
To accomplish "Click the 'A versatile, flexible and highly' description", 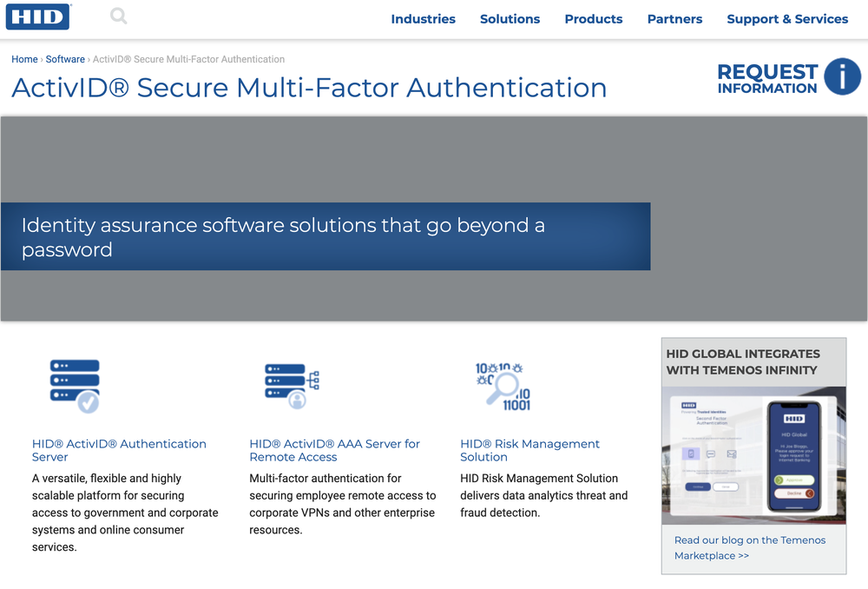I will coord(125,513).
